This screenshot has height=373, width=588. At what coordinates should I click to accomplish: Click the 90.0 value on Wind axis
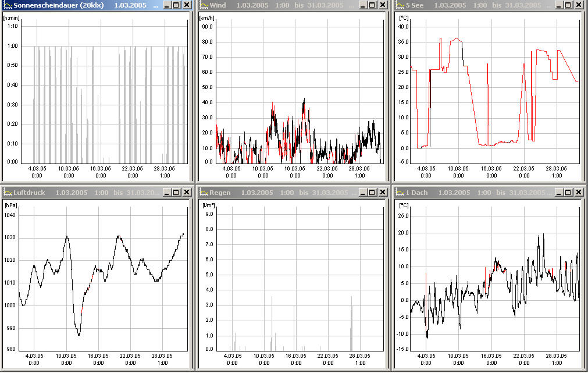pos(208,27)
